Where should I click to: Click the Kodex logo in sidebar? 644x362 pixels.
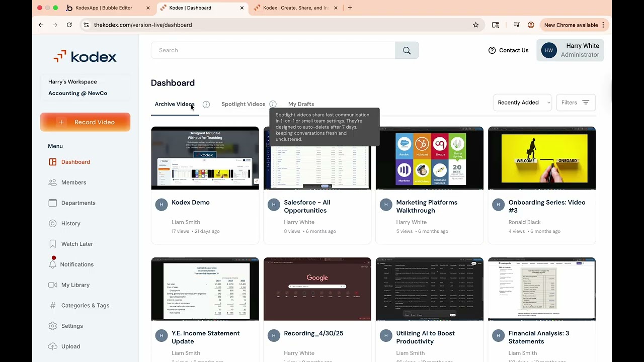85,56
